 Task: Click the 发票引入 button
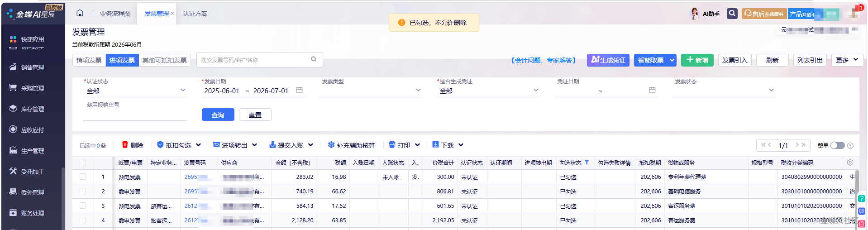(x=735, y=60)
